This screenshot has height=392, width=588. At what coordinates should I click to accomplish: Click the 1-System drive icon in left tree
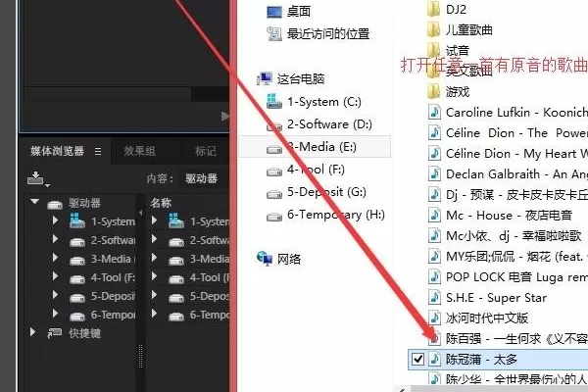(76, 220)
